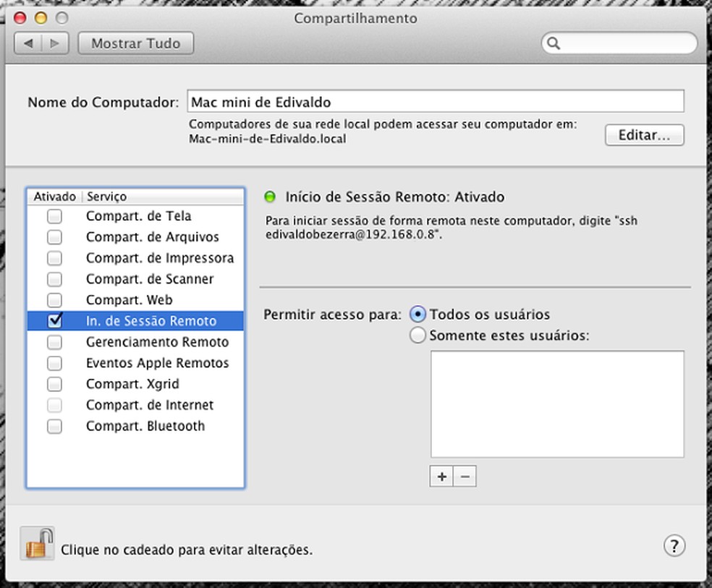Select Todos os usuários radio button

coord(418,314)
